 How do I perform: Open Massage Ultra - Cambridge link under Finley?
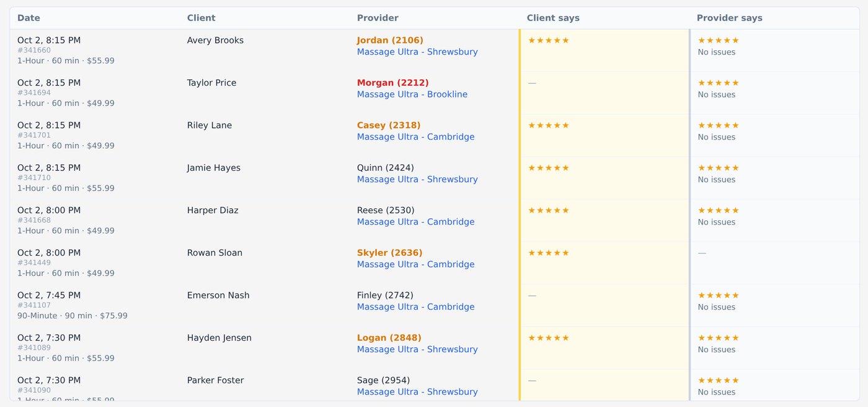[x=415, y=307]
